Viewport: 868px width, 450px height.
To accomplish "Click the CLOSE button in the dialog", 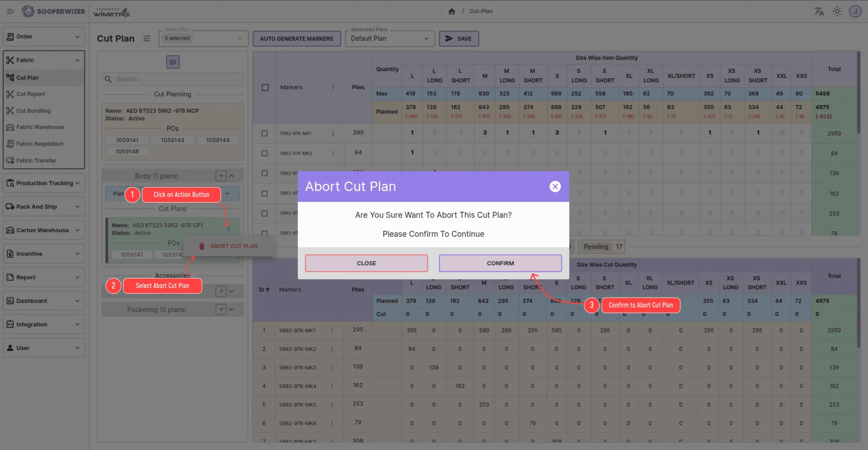I will point(366,263).
